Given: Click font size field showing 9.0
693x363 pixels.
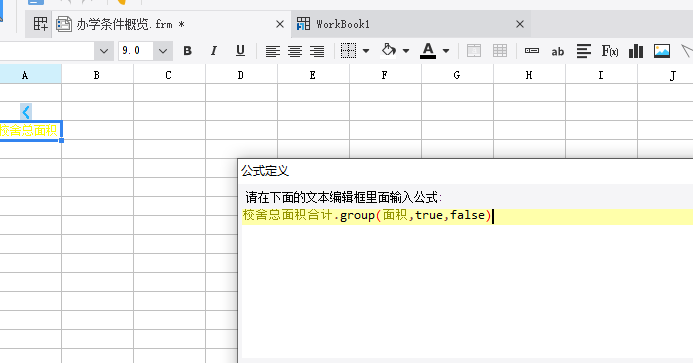Looking at the screenshot, I should click(x=136, y=51).
